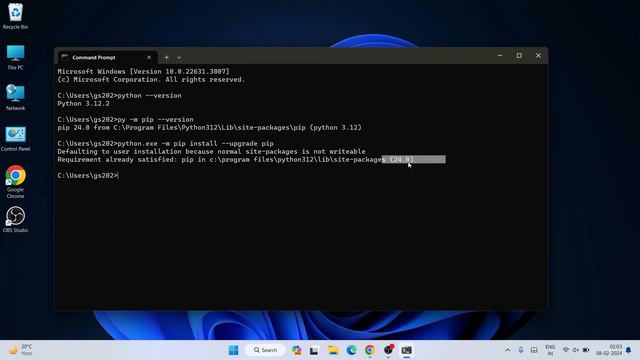Screen dimensions: 640x360
Task: Close the Command Prompt tab
Action: (x=149, y=58)
